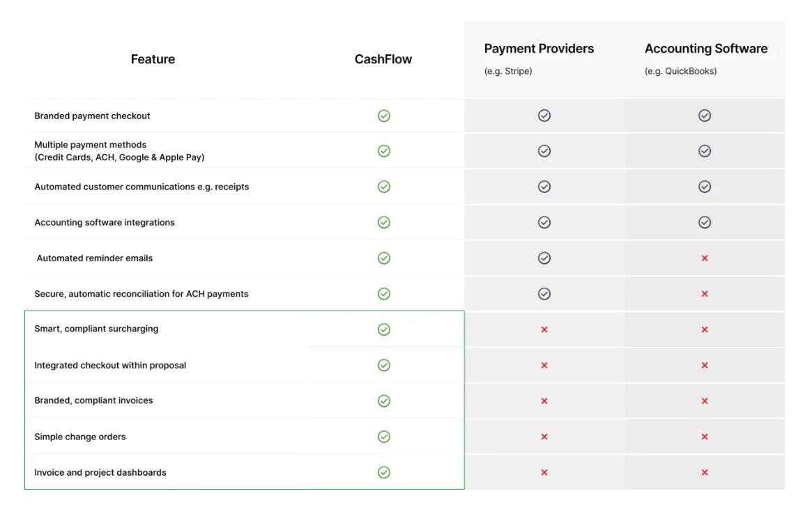Click the "(e.g. QuickBooks)" subtitle text

(680, 71)
